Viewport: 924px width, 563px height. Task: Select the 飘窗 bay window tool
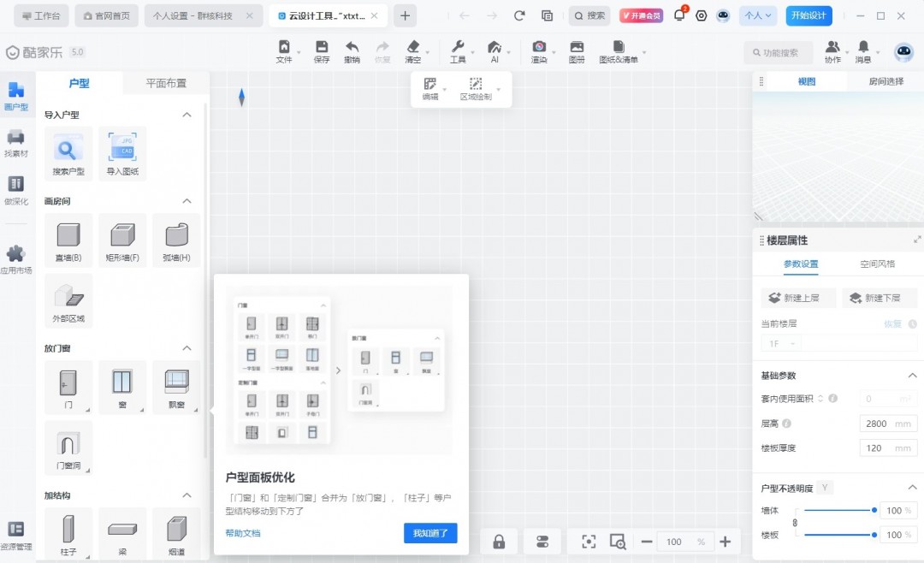[176, 388]
